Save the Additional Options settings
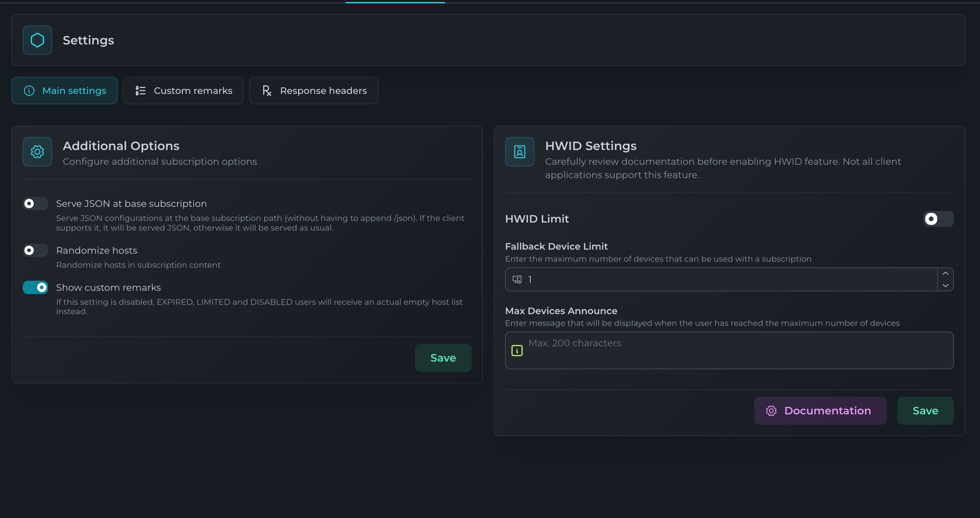The height and width of the screenshot is (518, 980). click(x=443, y=358)
